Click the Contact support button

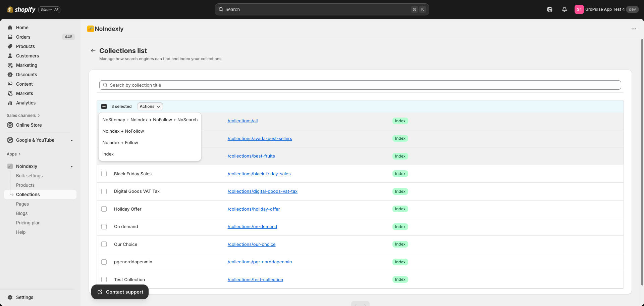120,292
